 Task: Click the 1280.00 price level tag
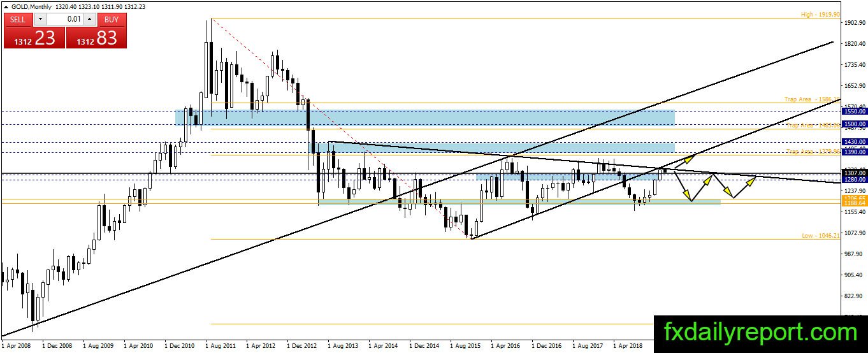tap(854, 180)
